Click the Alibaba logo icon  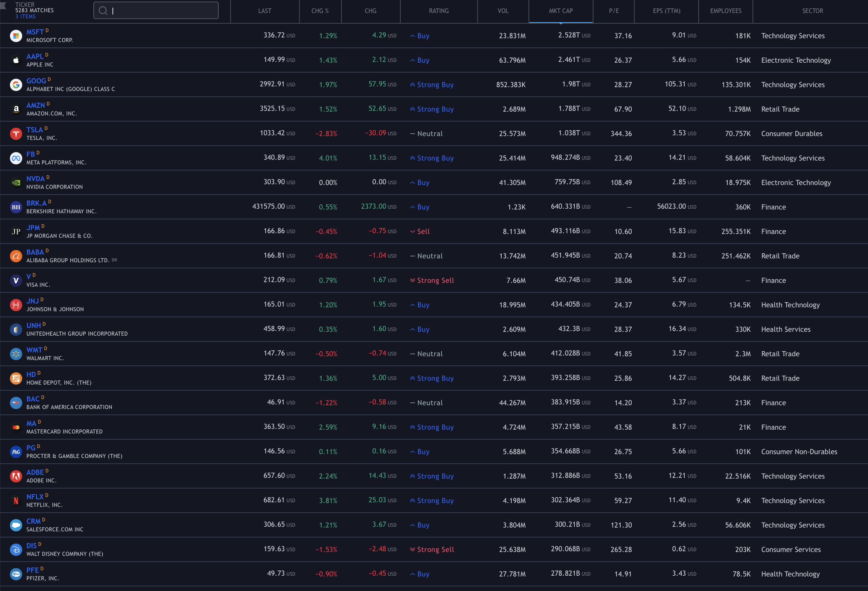click(16, 256)
